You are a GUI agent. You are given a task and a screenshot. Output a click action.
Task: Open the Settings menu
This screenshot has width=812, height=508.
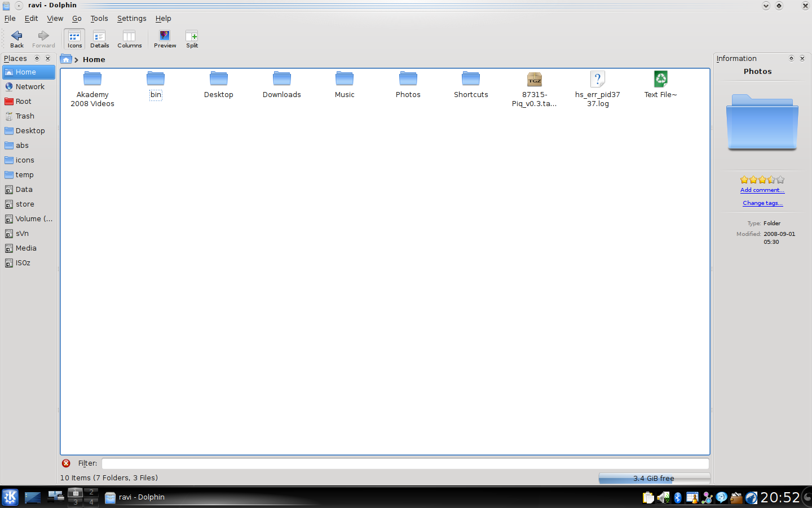point(131,19)
